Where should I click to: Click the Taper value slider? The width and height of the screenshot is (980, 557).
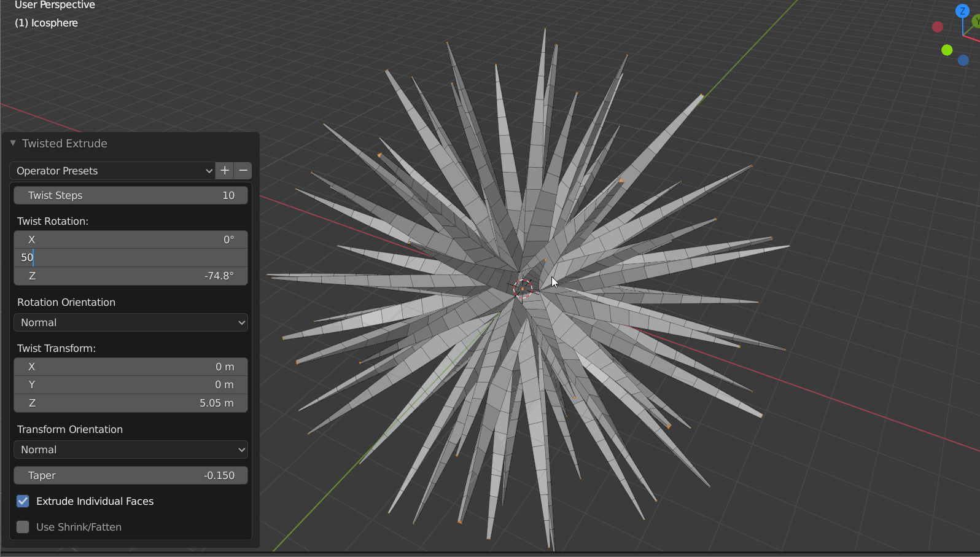pos(131,475)
